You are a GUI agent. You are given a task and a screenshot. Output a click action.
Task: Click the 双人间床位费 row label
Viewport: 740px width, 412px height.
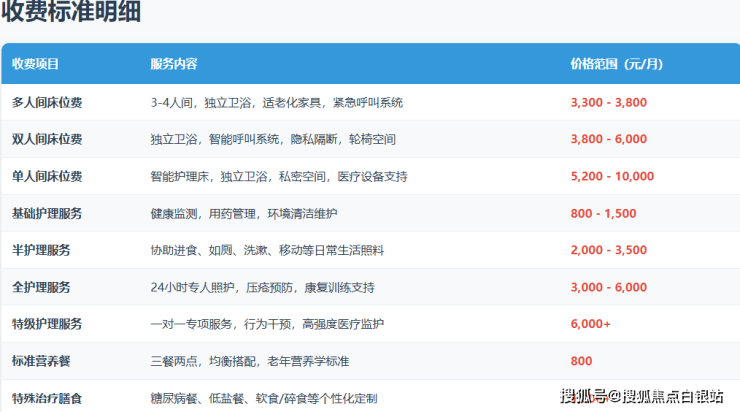pyautogui.click(x=47, y=139)
